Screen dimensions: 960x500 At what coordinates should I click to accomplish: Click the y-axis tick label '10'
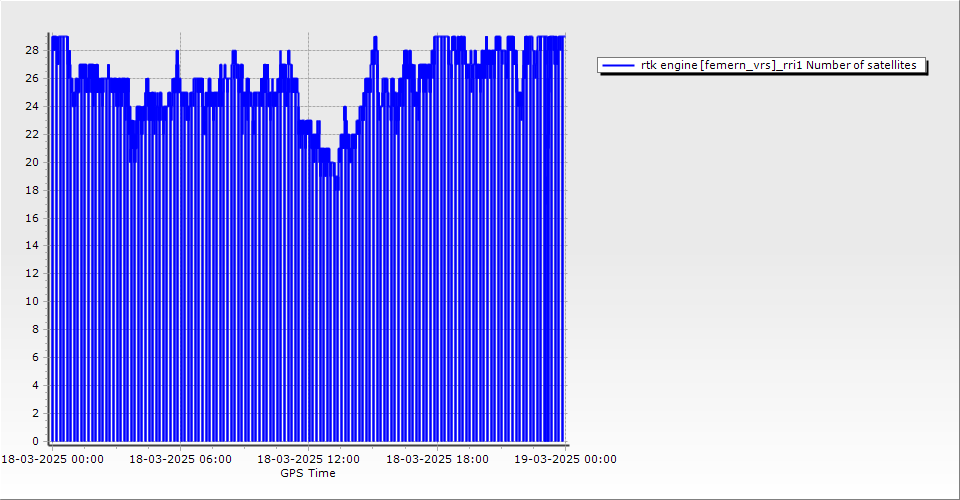click(x=32, y=301)
